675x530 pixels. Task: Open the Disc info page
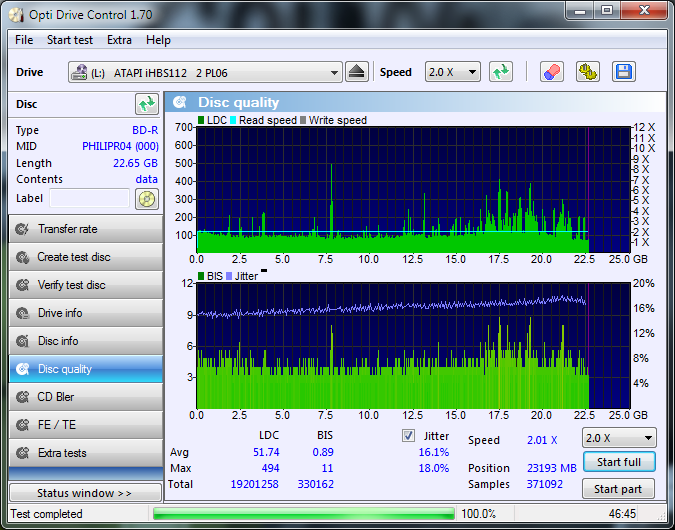tap(86, 341)
